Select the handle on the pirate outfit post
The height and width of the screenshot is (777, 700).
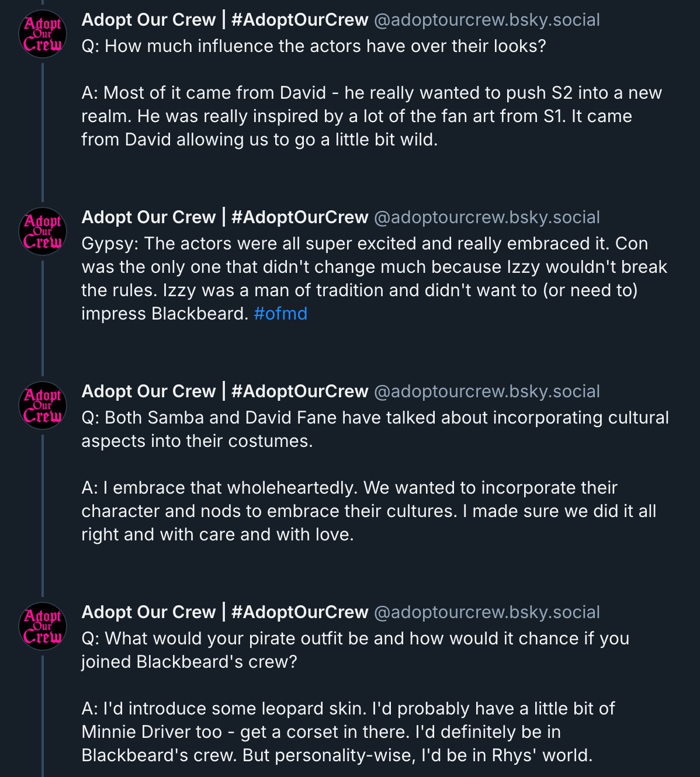487,612
